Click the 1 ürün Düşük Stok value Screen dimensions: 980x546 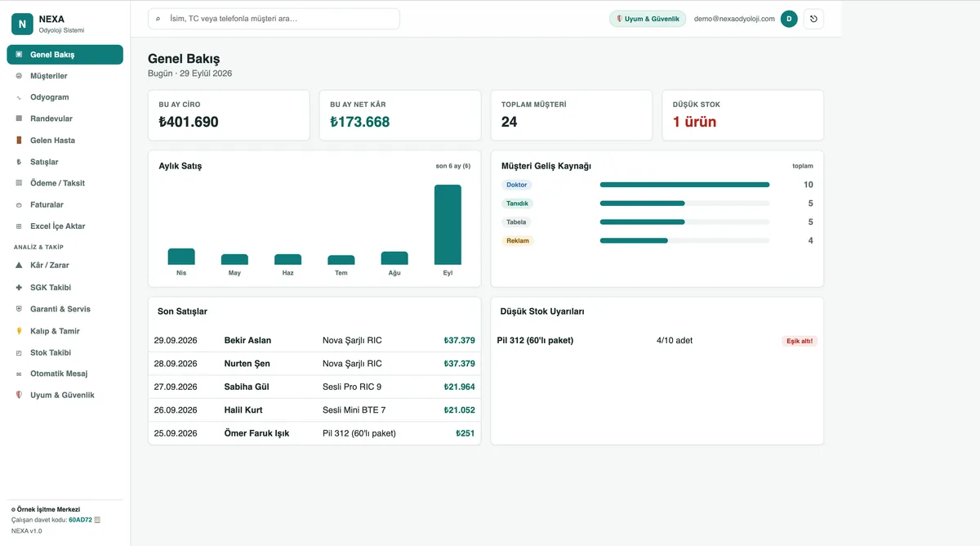click(x=694, y=122)
